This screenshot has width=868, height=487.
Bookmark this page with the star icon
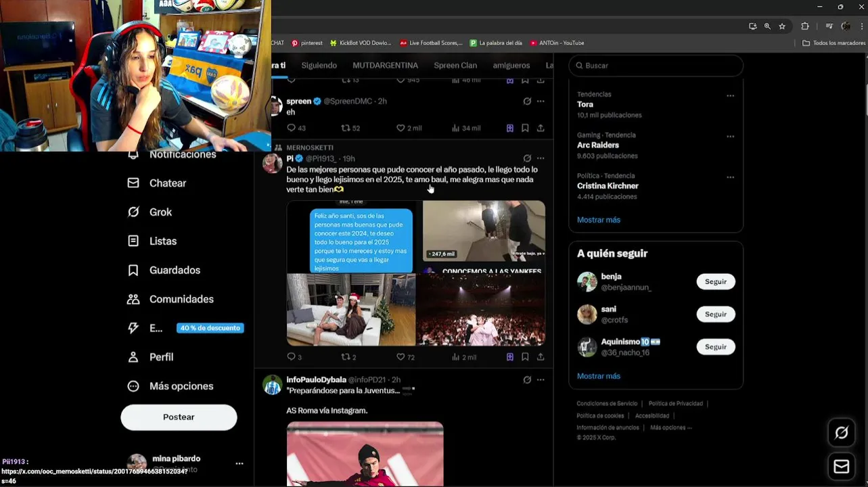click(x=782, y=26)
